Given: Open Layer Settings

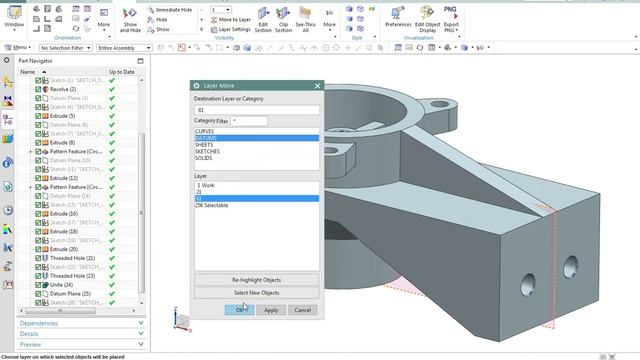Looking at the screenshot, I should pyautogui.click(x=231, y=29).
